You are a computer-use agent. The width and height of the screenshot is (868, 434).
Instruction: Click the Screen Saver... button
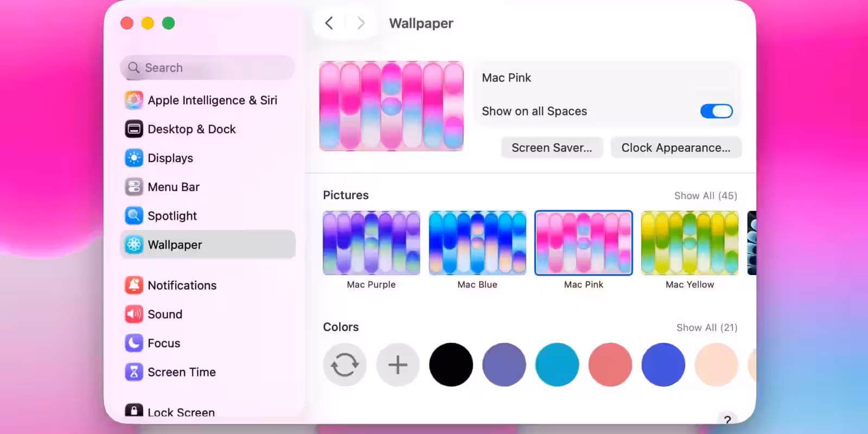pyautogui.click(x=552, y=148)
